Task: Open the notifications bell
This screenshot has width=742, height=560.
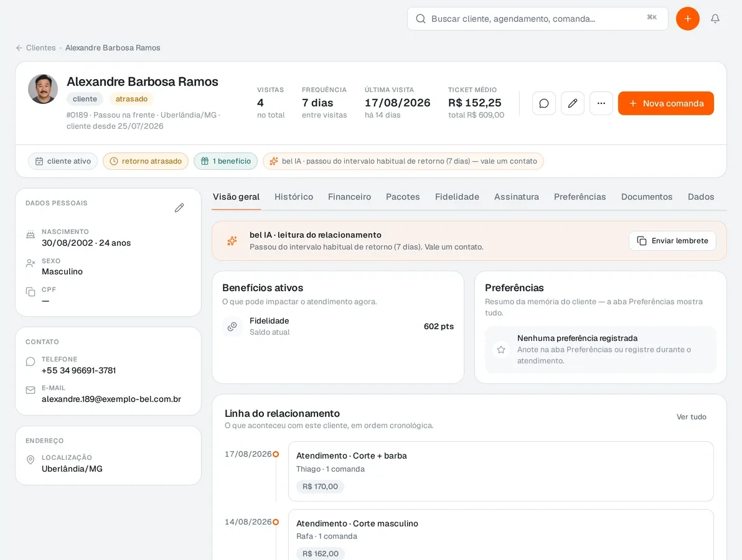Action: 715,19
